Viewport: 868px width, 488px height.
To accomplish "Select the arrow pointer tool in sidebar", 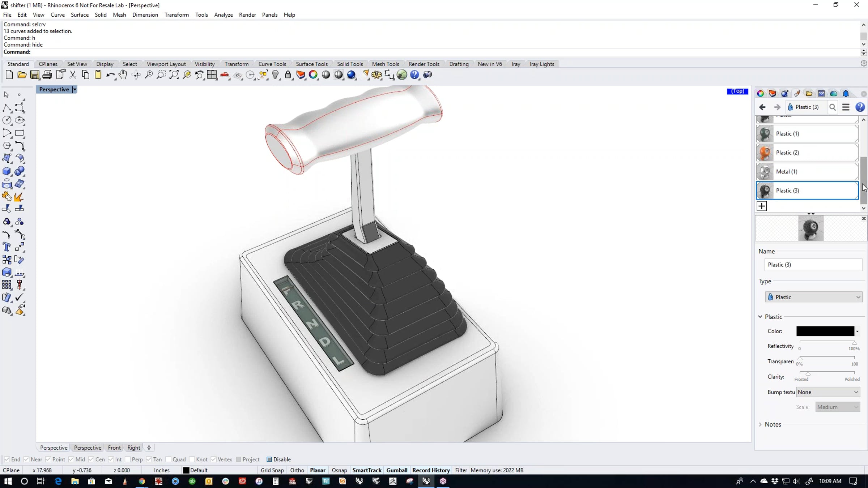I will (7, 95).
